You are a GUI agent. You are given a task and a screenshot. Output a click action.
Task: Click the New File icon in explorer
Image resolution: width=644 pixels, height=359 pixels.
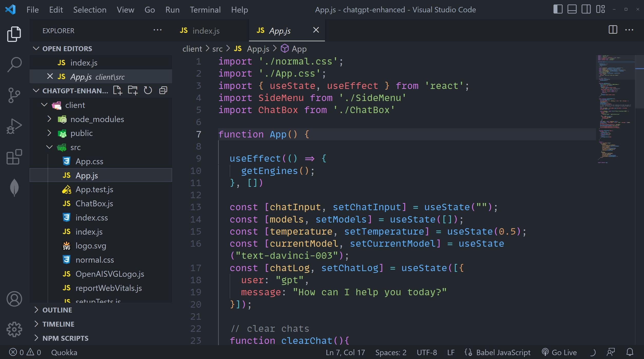(x=117, y=90)
